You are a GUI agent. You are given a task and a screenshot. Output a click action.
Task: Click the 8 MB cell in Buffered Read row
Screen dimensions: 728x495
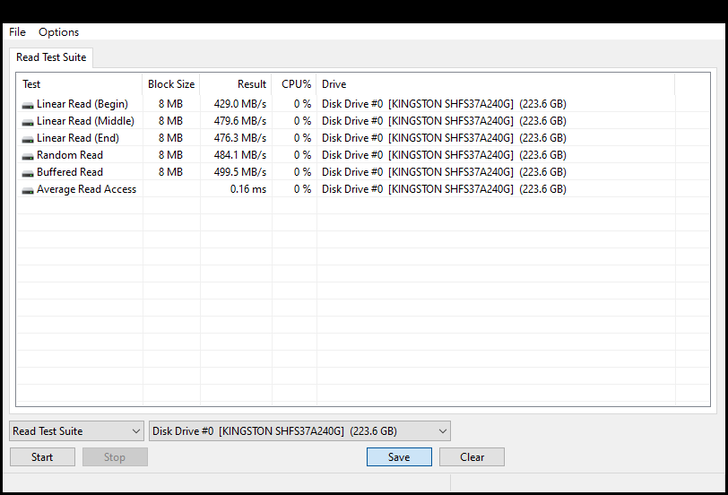click(170, 172)
